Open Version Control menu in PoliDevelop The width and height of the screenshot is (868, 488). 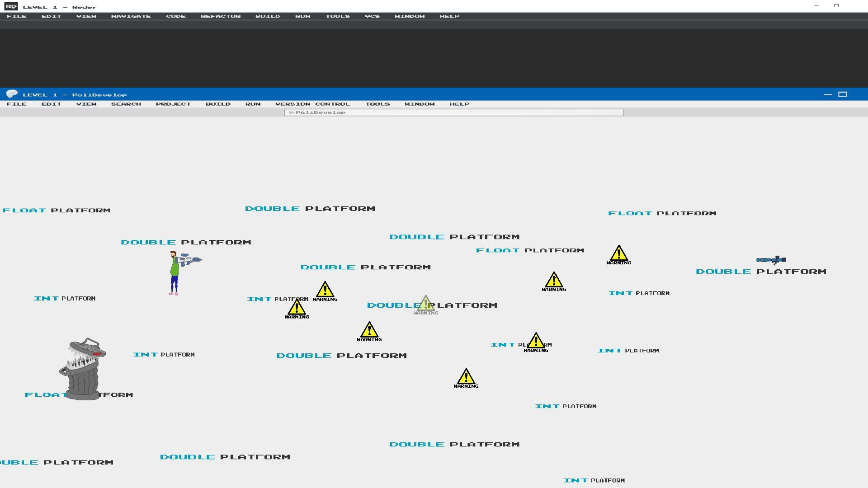point(312,104)
